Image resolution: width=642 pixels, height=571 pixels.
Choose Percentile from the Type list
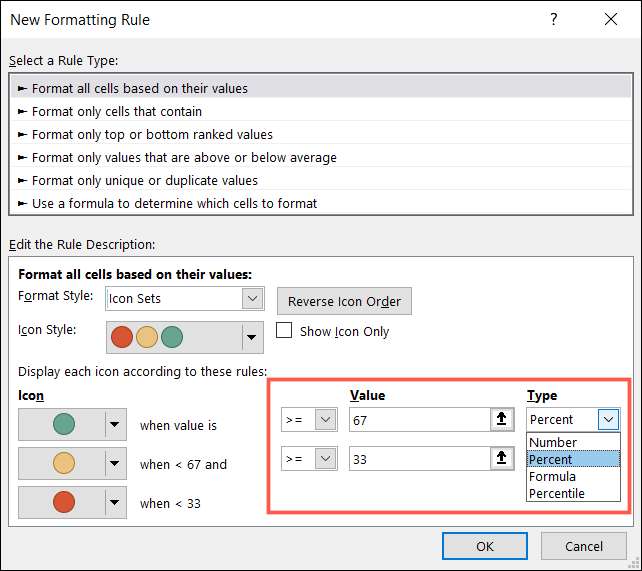(557, 493)
